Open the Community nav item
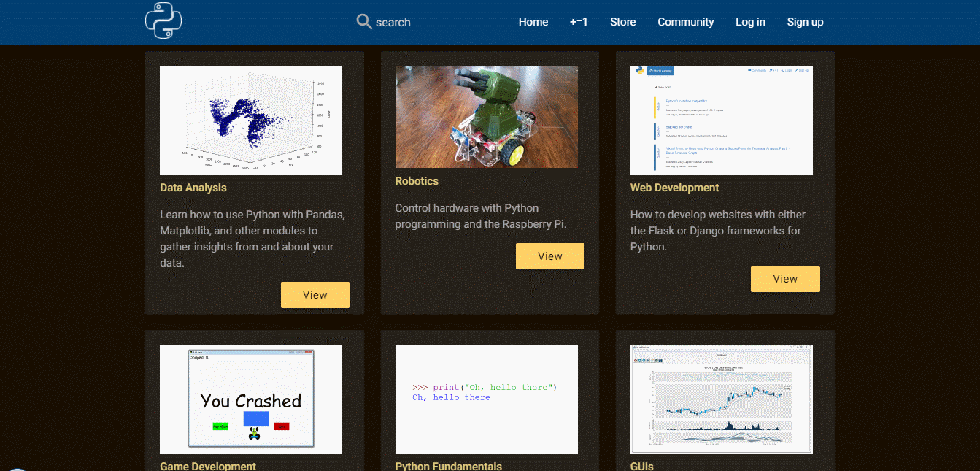Viewport: 980px width, 471px height. click(686, 22)
